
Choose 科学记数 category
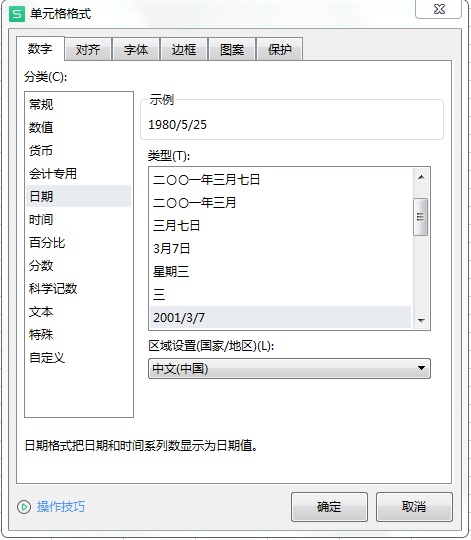click(x=78, y=289)
